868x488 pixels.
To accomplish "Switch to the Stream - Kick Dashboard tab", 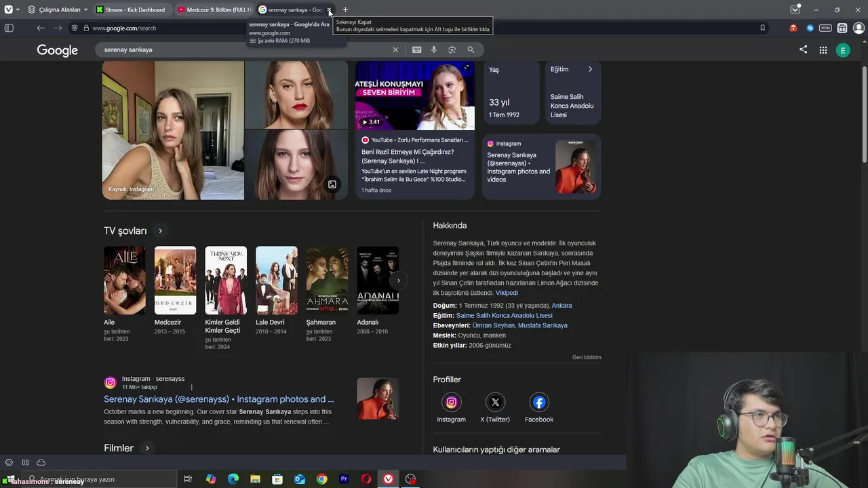I will [132, 9].
